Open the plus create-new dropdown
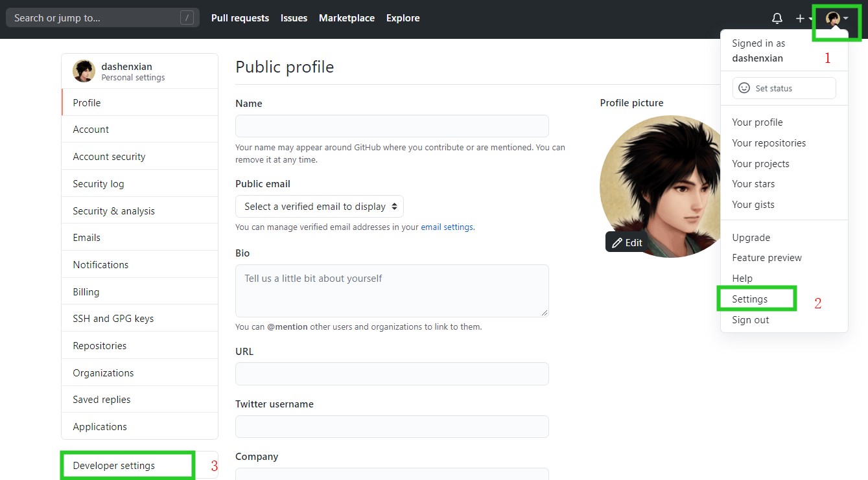Image resolution: width=868 pixels, height=480 pixels. (x=804, y=19)
